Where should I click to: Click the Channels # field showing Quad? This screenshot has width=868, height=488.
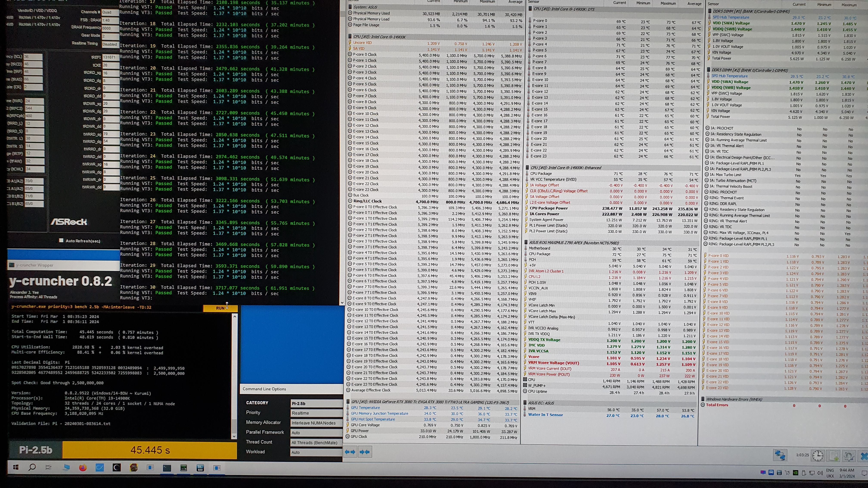[x=110, y=12]
